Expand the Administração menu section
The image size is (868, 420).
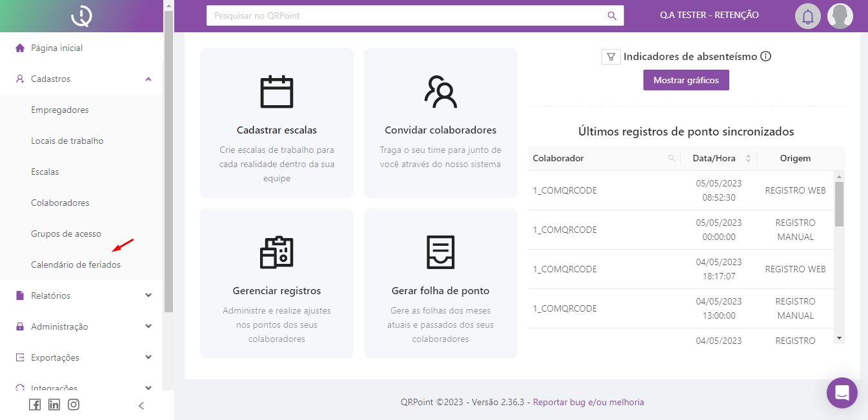[x=148, y=326]
